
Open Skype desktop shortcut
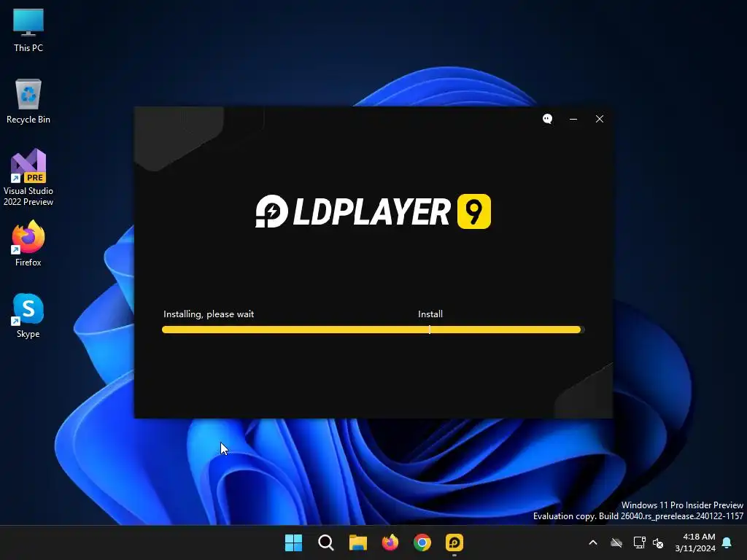point(28,315)
